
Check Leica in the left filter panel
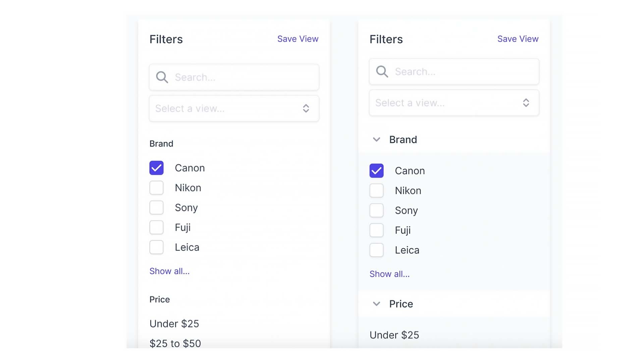(x=156, y=247)
